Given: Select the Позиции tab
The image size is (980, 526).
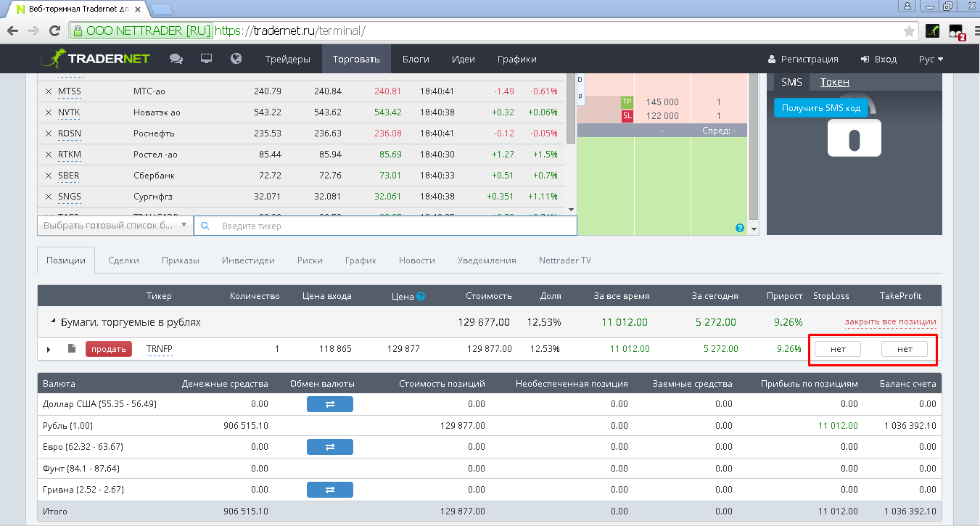Looking at the screenshot, I should pos(66,260).
